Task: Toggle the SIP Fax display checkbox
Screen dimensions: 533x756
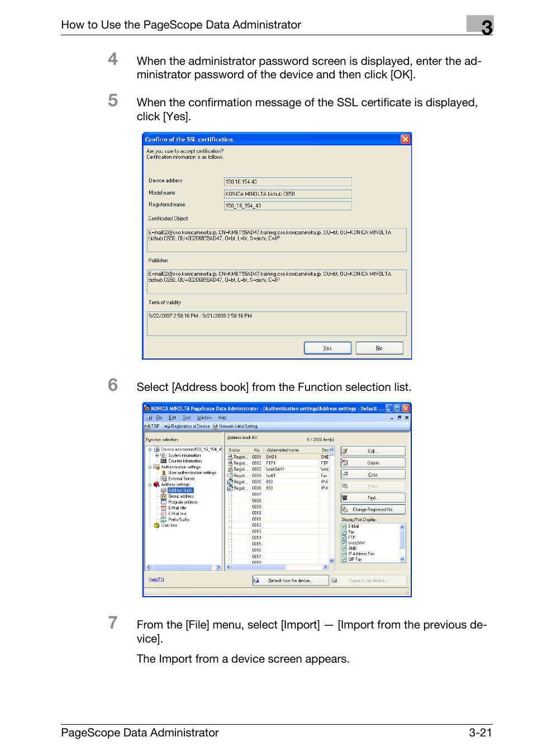Action: 344,559
